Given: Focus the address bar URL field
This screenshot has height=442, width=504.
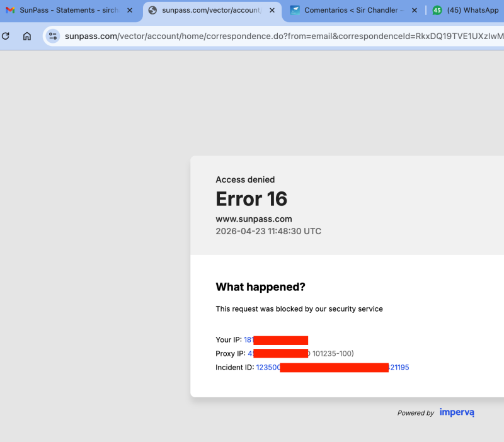Looking at the screenshot, I should 283,36.
